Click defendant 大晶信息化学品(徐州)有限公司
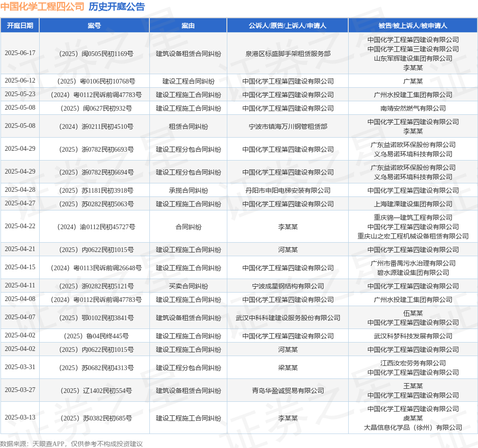 413,427
